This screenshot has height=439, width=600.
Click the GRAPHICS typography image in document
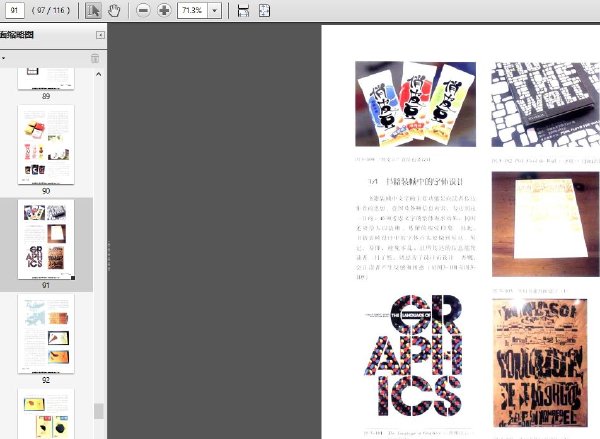(414, 356)
